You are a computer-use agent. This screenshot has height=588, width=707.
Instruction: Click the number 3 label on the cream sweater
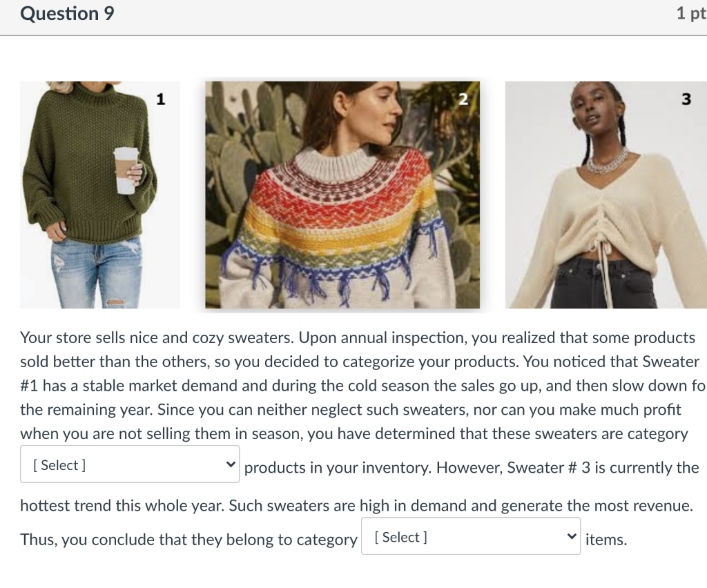pos(686,99)
